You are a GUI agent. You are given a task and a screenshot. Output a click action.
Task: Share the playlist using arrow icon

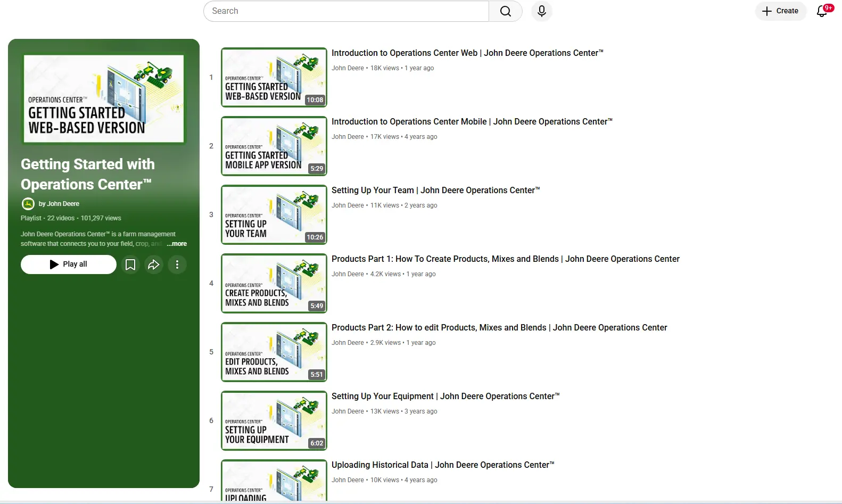coord(154,265)
